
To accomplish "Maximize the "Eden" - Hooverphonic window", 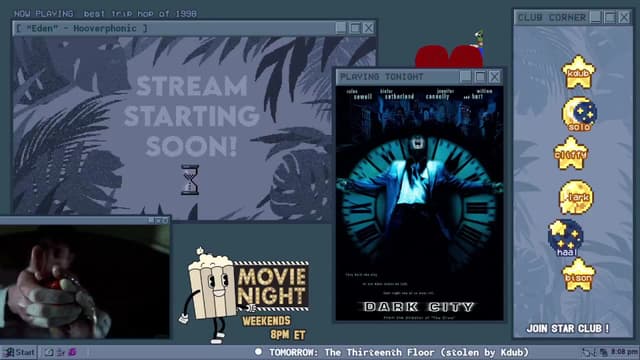I will coord(355,28).
